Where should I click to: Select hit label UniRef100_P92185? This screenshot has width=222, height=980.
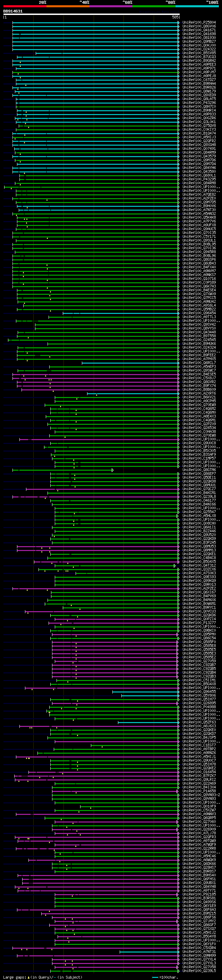tap(199, 894)
